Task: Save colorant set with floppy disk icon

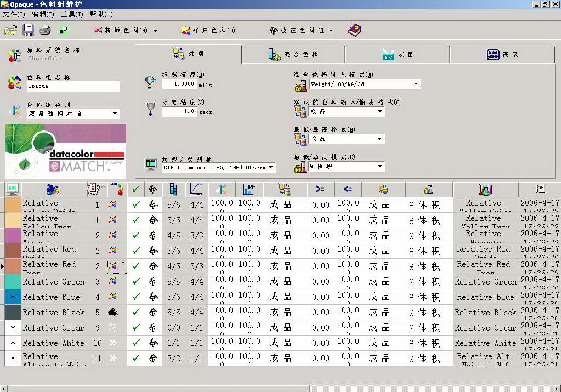Action: 28,30
